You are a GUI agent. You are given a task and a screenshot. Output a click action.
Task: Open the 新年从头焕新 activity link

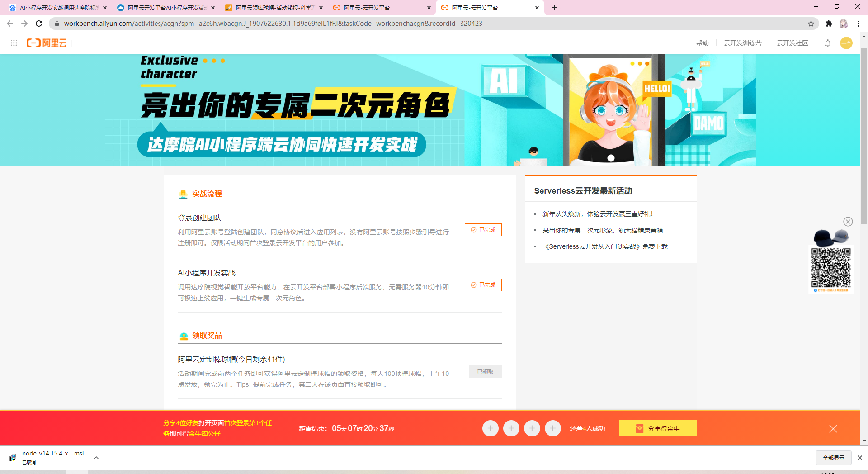(x=598, y=214)
